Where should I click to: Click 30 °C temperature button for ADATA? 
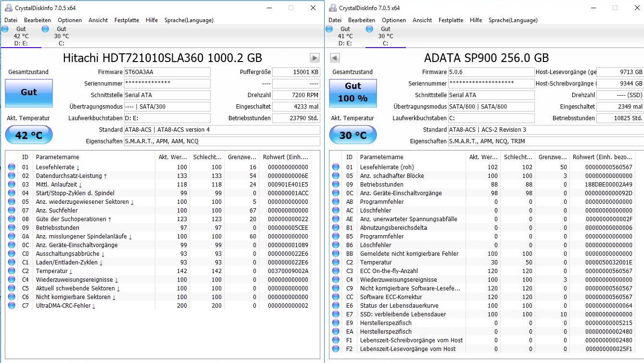pos(353,135)
